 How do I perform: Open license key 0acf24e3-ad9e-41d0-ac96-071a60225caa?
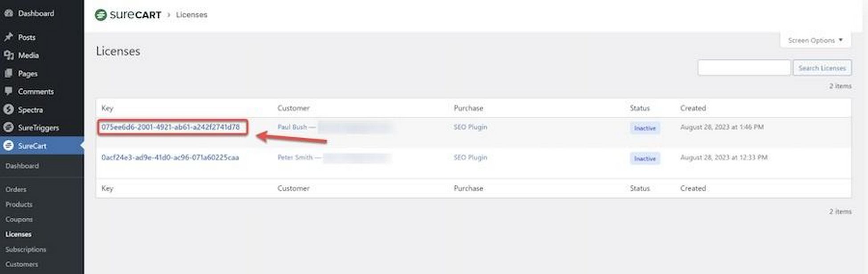tap(170, 157)
